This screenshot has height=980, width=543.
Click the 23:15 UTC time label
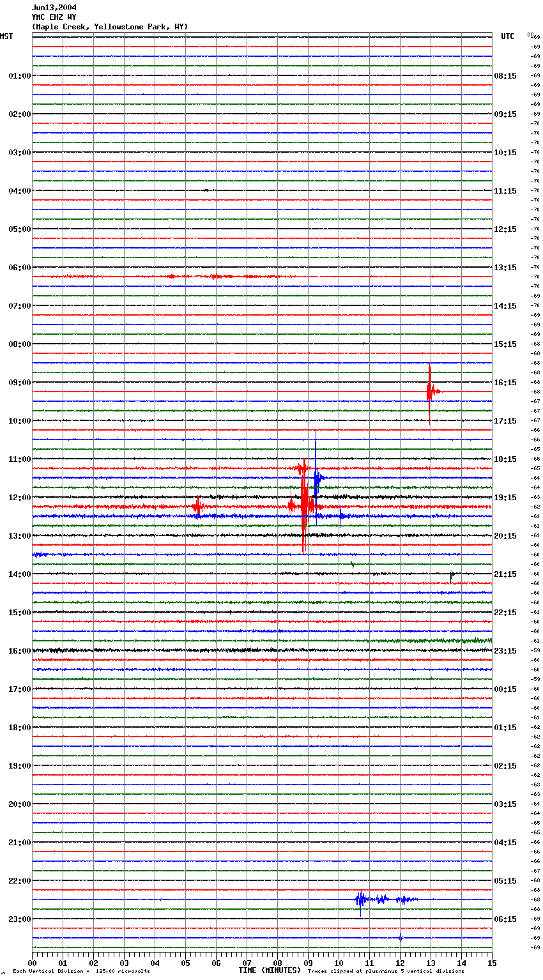[x=505, y=651]
